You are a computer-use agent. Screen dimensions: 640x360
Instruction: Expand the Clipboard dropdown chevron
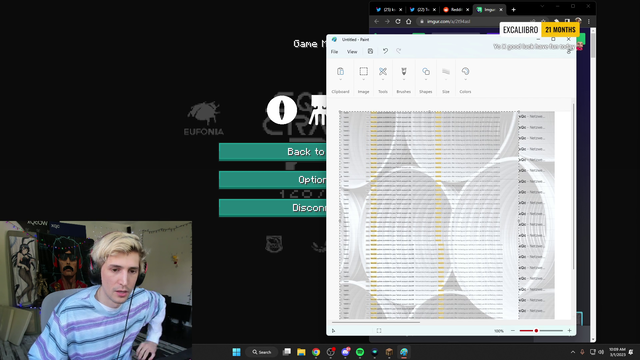click(340, 80)
